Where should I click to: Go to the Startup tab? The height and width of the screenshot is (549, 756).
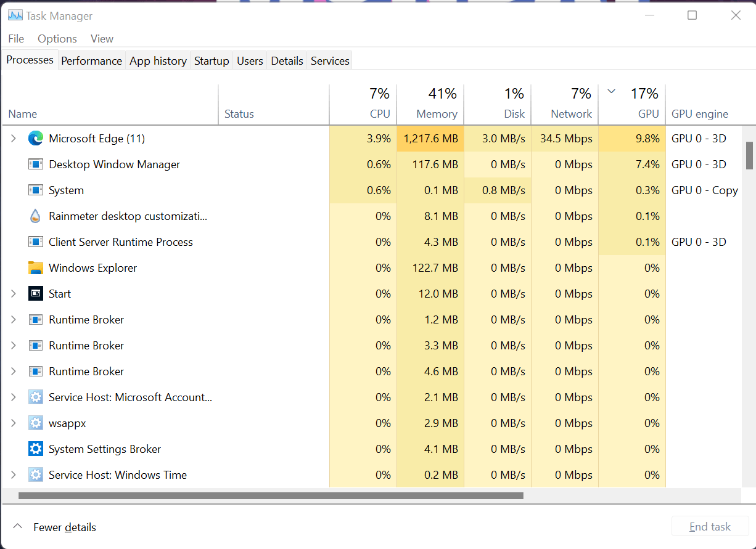(x=212, y=61)
